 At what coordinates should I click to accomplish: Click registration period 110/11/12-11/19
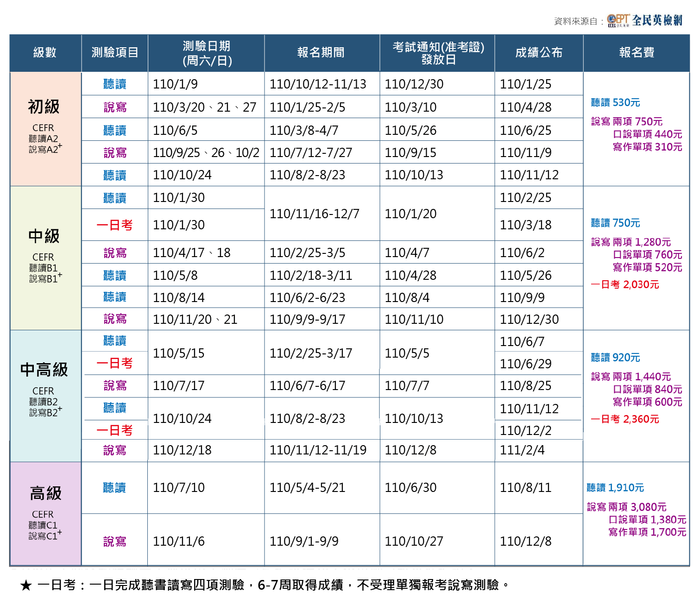pos(318,450)
